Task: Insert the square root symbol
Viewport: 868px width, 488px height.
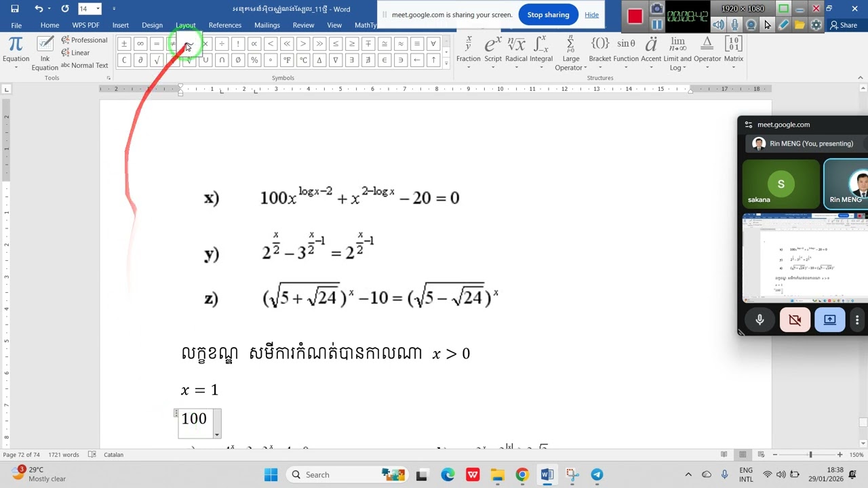Action: (x=157, y=60)
